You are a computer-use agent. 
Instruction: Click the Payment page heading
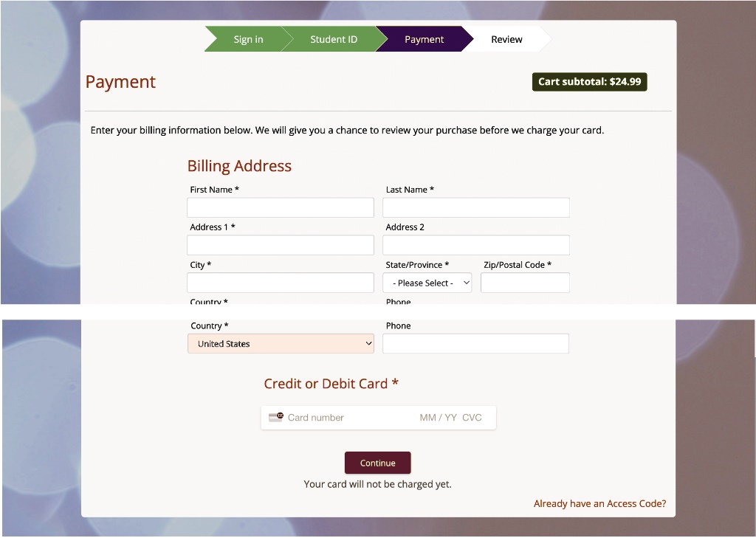coord(120,82)
